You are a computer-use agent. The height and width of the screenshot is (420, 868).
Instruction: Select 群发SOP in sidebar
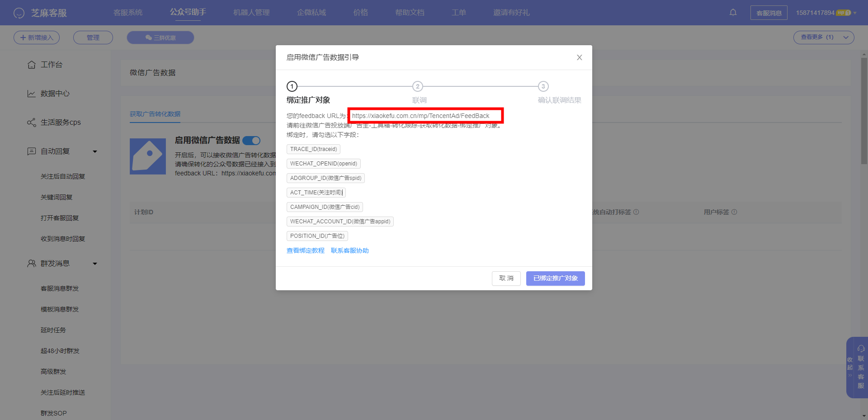tap(54, 413)
